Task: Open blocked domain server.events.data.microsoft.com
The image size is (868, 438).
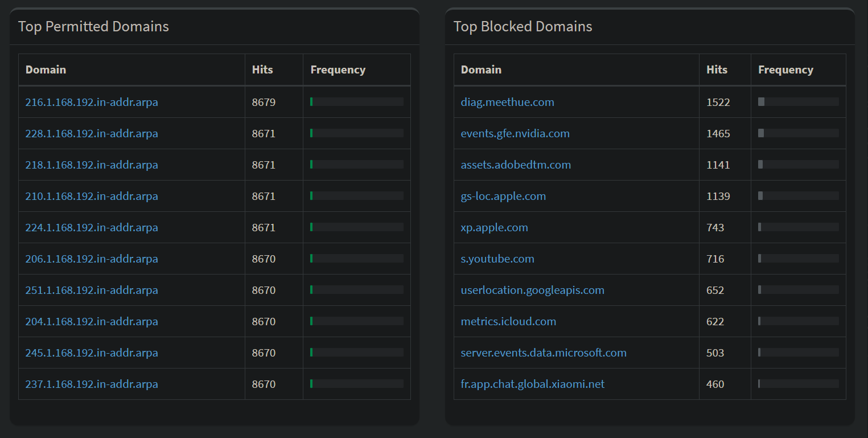Action: [x=544, y=353]
